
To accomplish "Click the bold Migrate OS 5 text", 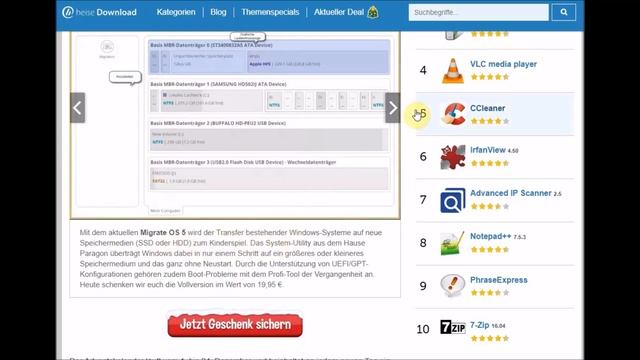I will [x=163, y=233].
